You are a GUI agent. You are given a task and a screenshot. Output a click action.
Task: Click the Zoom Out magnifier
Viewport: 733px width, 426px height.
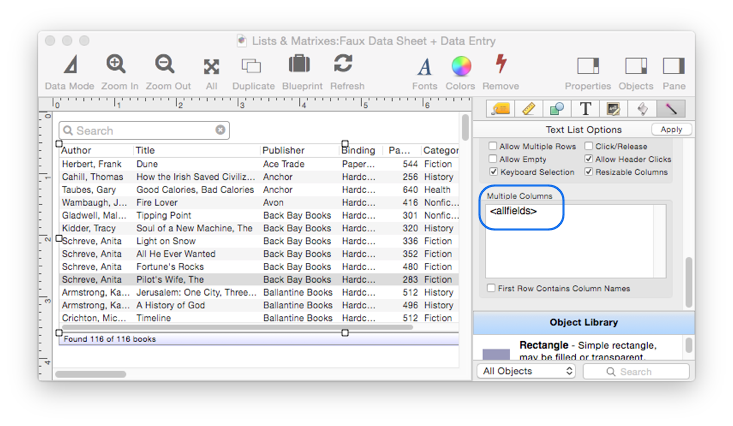(x=168, y=72)
